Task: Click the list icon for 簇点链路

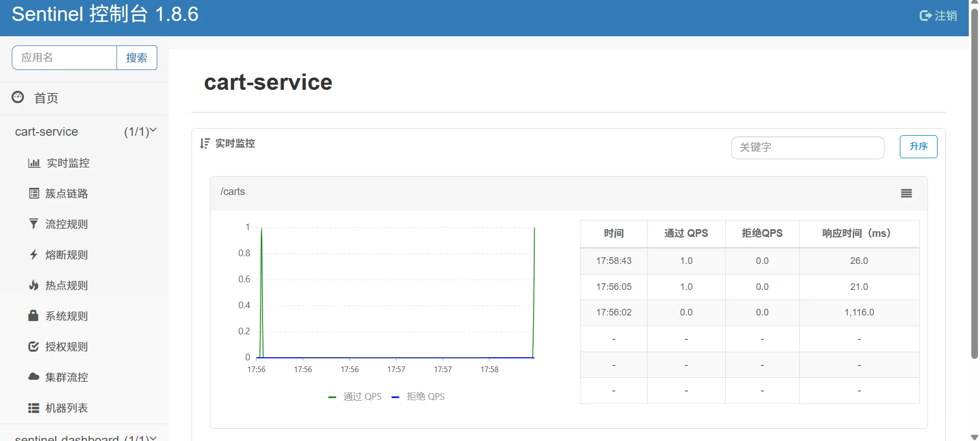Action: (34, 193)
